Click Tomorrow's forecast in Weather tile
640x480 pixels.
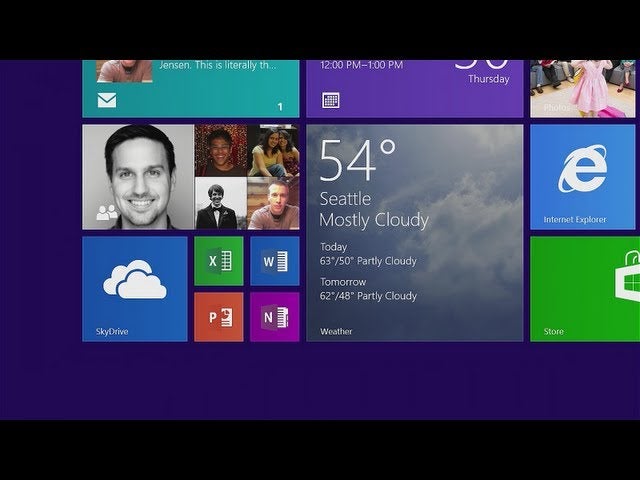tap(368, 289)
